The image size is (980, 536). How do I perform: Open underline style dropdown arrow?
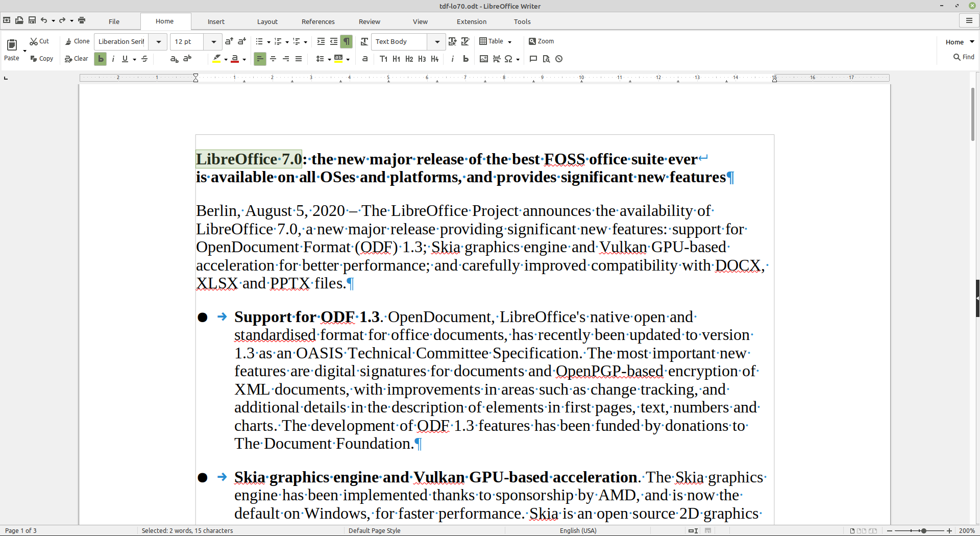[x=134, y=60]
